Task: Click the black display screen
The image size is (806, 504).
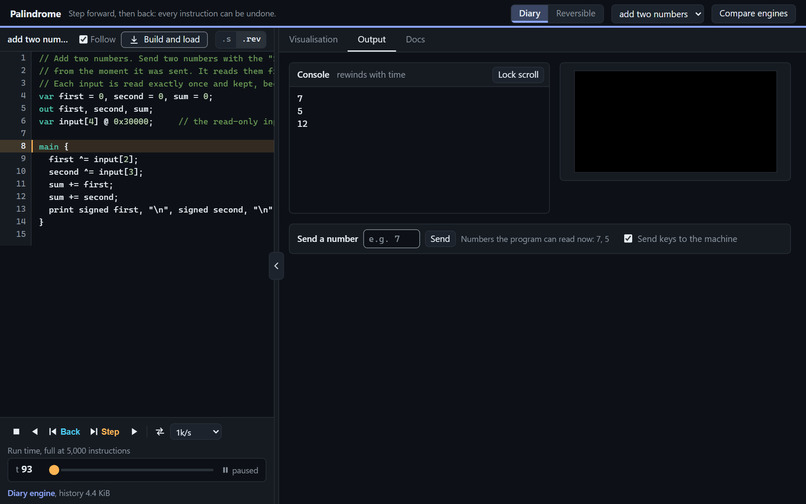Action: pos(675,121)
